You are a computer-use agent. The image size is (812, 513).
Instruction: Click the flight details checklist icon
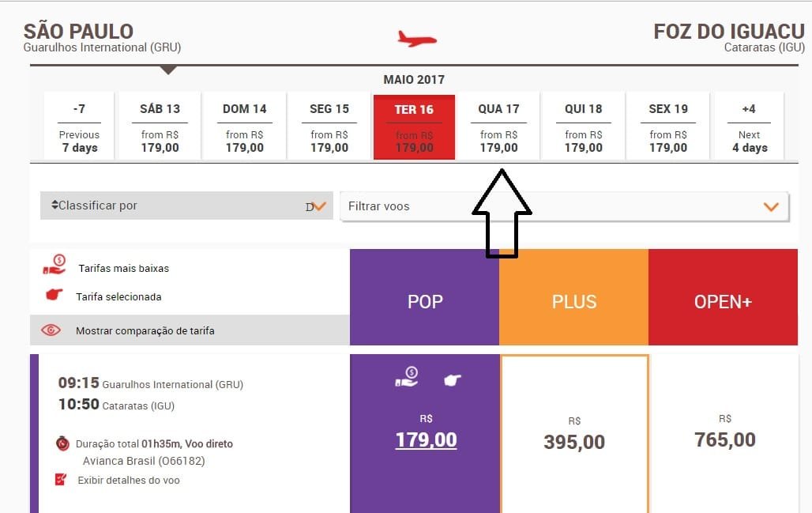[x=61, y=479]
